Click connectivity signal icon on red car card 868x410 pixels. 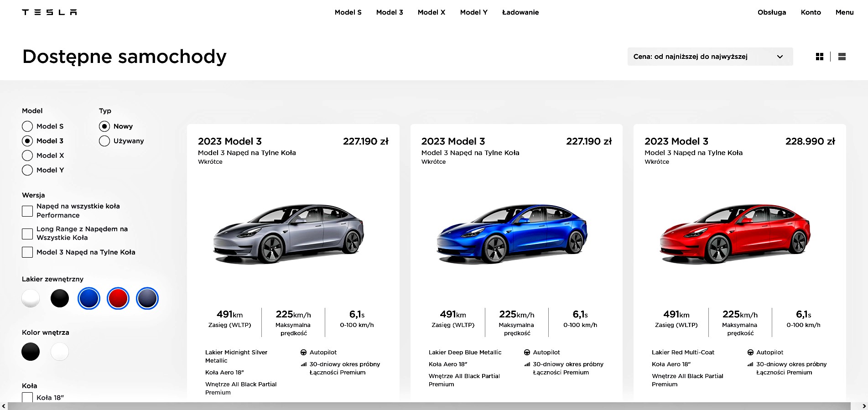point(750,364)
